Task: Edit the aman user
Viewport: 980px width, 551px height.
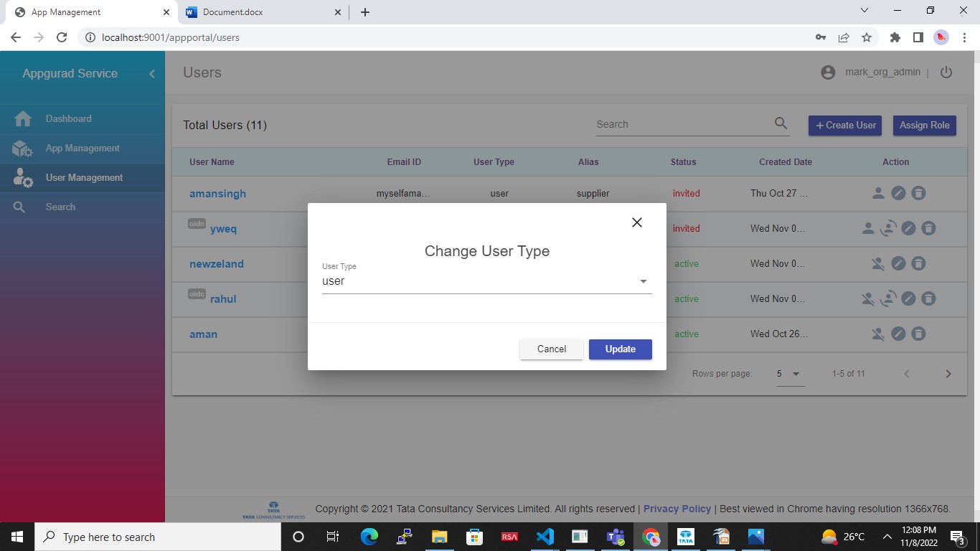Action: 898,334
